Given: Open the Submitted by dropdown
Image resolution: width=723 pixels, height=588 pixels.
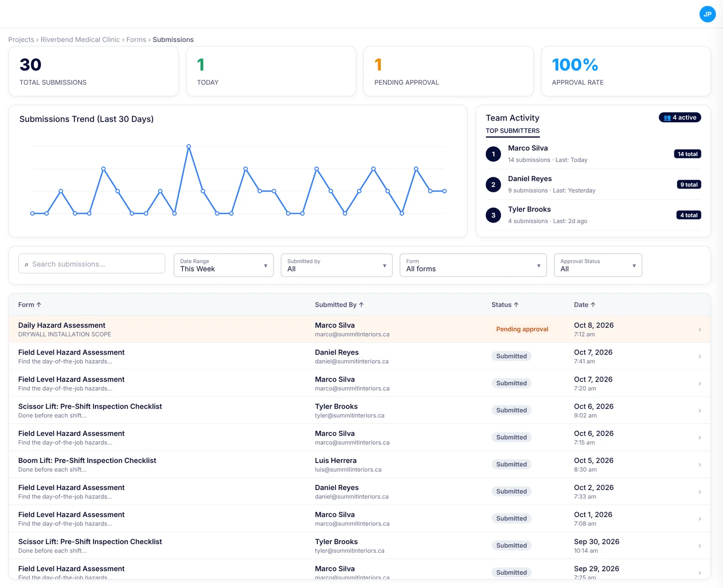Looking at the screenshot, I should pyautogui.click(x=337, y=265).
